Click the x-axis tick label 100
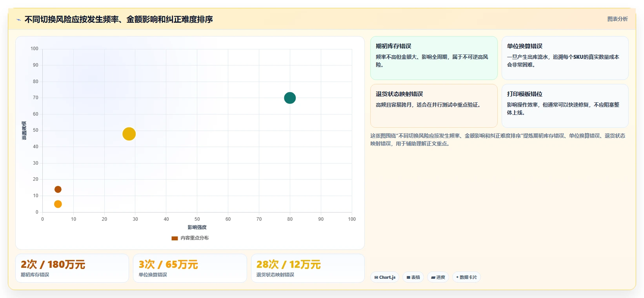The width and height of the screenshot is (644, 298). point(352,219)
